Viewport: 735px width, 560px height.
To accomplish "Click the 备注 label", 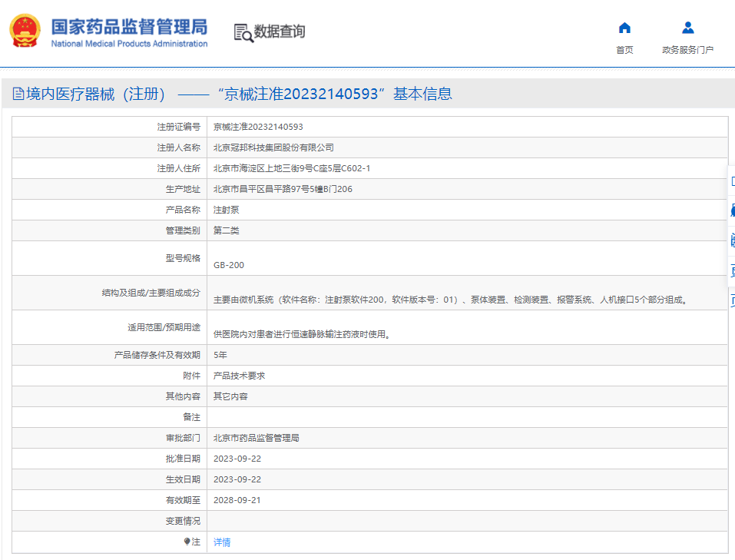I will click(x=192, y=417).
